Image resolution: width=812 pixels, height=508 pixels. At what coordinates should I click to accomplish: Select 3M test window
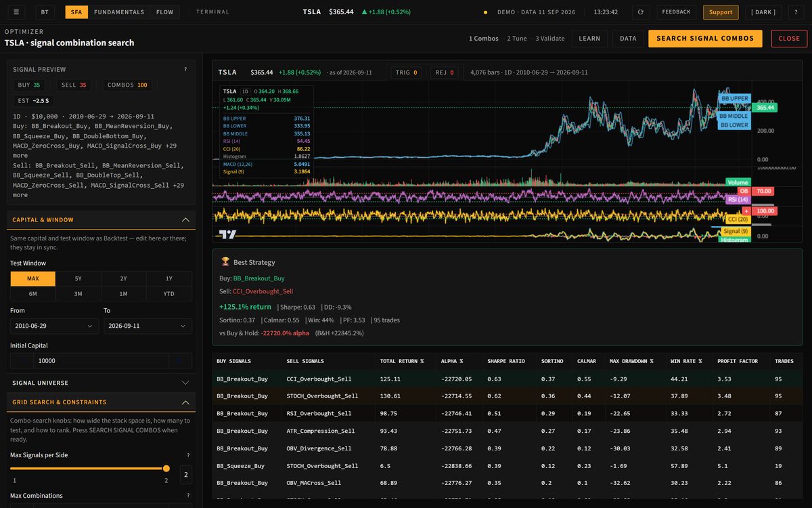(78, 293)
